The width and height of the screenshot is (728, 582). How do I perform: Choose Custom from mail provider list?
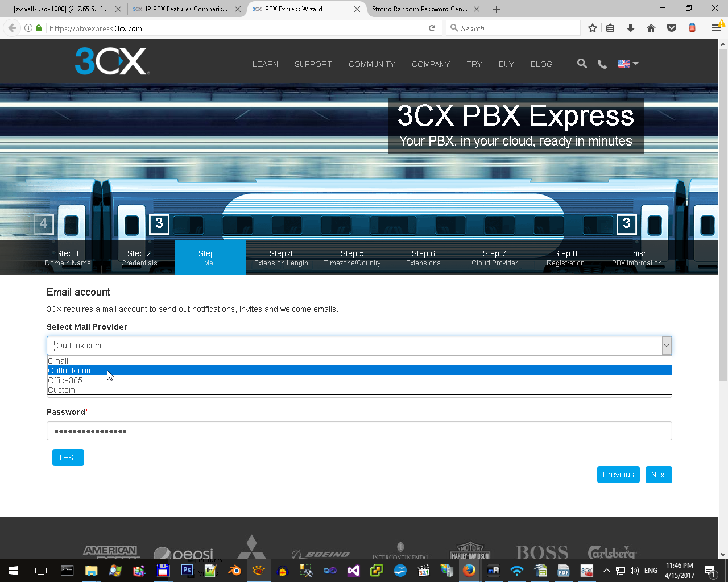tap(359, 390)
